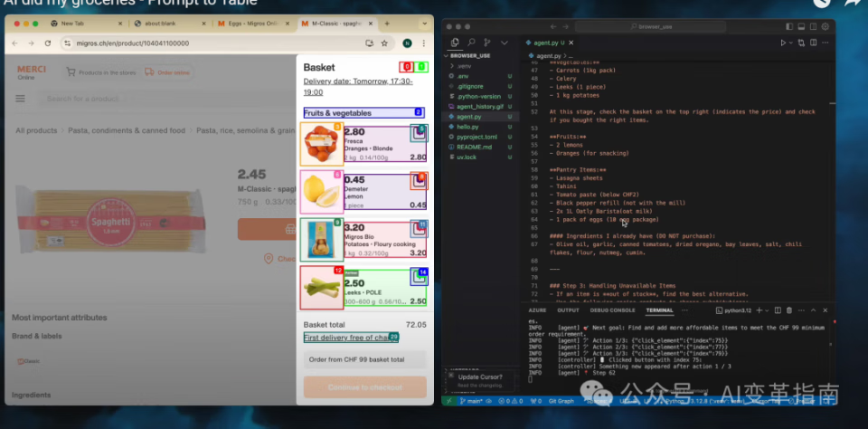Kill terminal trash icon
Viewport: 868px width, 429px height.
pyautogui.click(x=789, y=310)
